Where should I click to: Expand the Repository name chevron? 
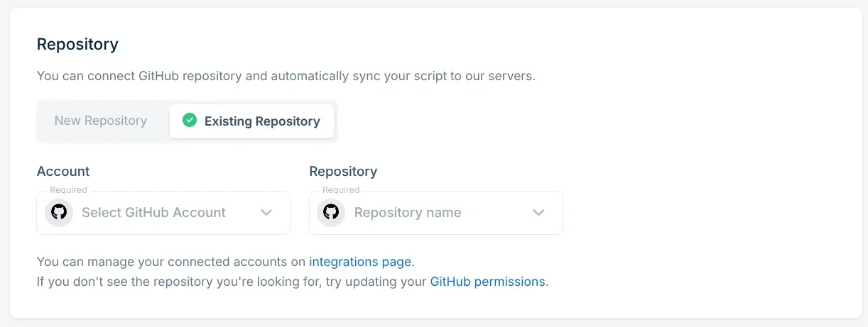539,212
